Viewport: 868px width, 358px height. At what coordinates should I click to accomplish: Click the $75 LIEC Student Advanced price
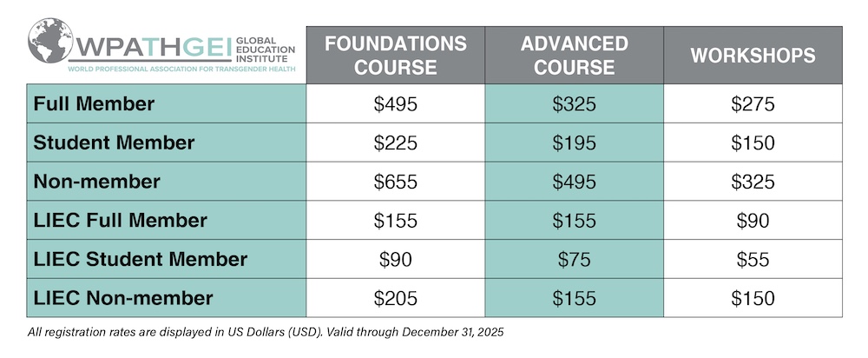(x=574, y=259)
